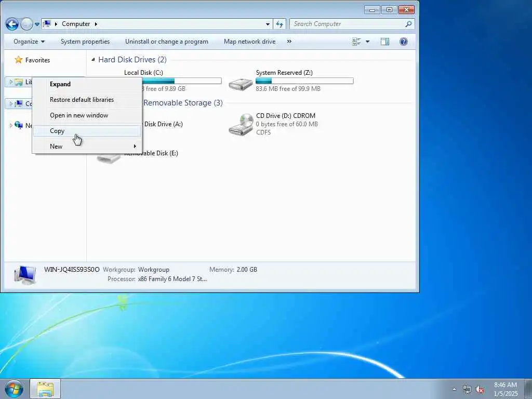532x399 pixels.
Task: Maximize the Computer window
Action: click(389, 10)
